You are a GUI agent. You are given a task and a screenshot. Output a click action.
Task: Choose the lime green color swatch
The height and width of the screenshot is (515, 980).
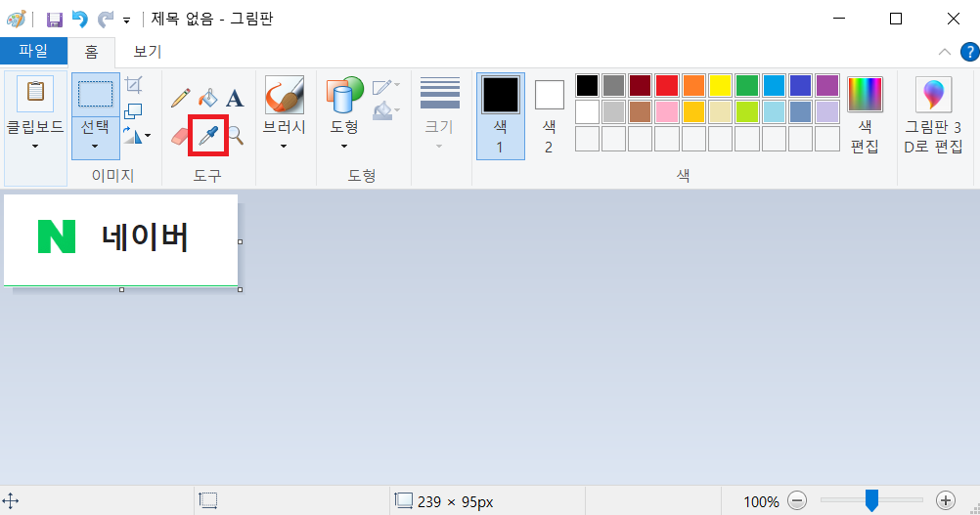[747, 111]
